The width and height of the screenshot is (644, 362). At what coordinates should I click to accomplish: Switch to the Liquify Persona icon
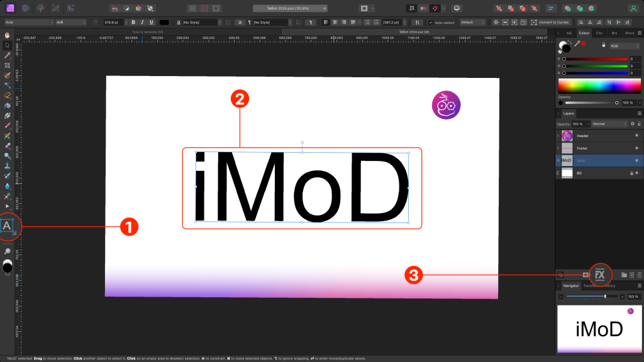(25, 8)
